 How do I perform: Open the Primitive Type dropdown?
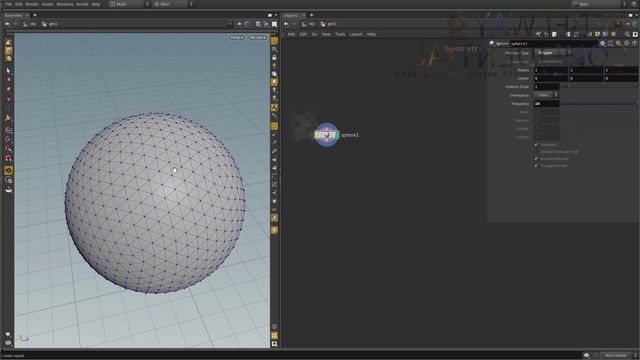click(553, 53)
